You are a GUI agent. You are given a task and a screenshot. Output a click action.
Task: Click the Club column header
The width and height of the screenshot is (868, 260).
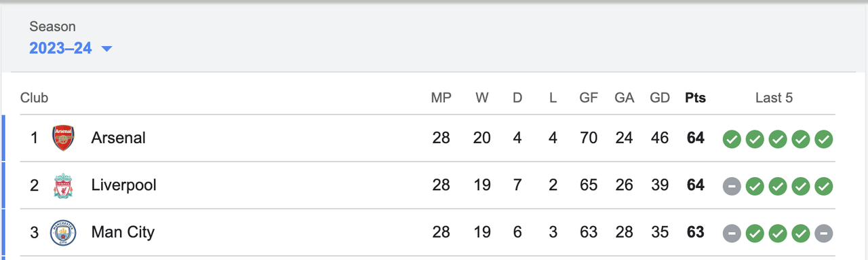pyautogui.click(x=34, y=98)
